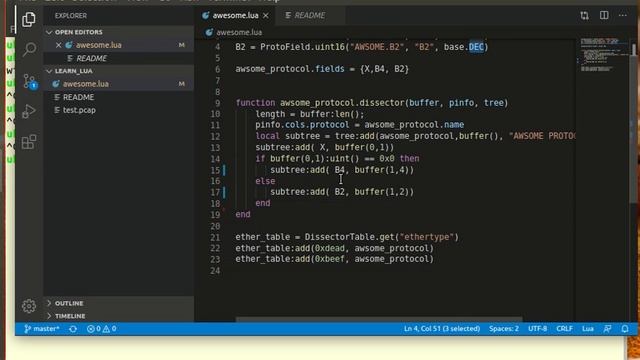Click 'awsome_protocol.fields' on line 6
This screenshot has height=360, width=640.
(x=290, y=69)
